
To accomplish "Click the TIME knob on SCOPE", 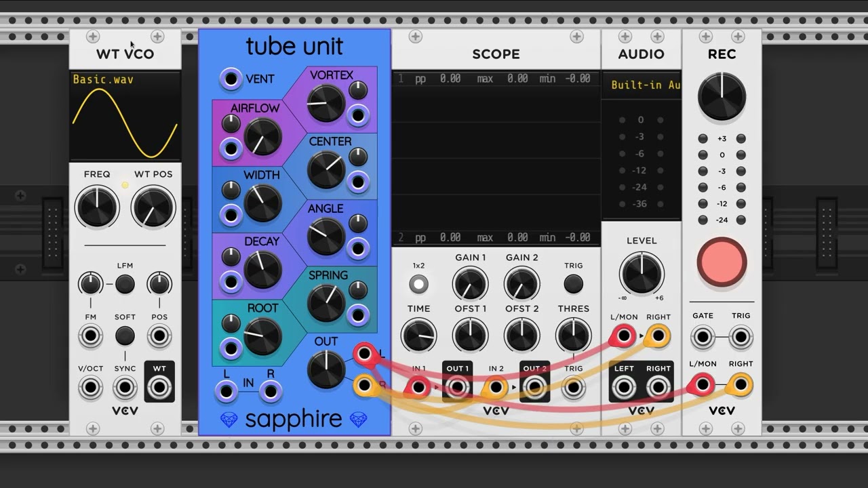I will [418, 335].
